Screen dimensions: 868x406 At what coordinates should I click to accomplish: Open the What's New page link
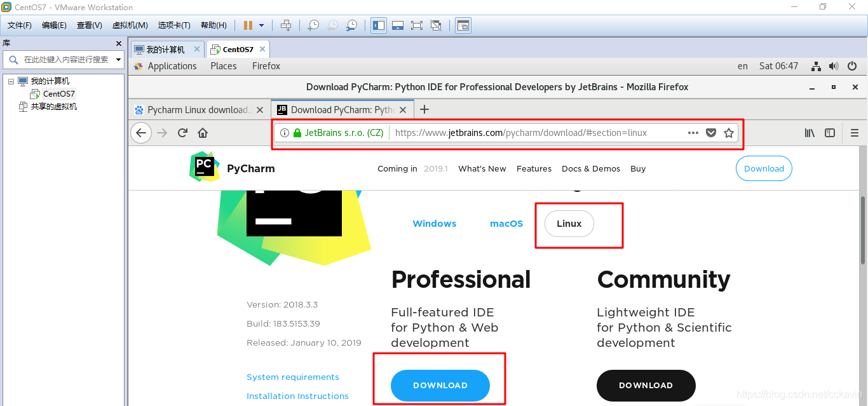482,169
